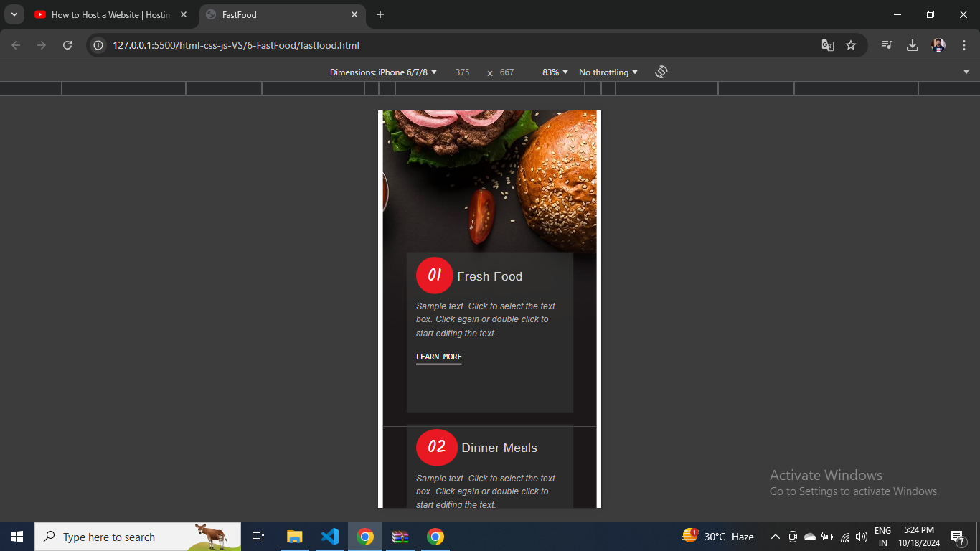Screen dimensions: 980x551
Task: Open the Google Translate icon
Action: (828, 45)
